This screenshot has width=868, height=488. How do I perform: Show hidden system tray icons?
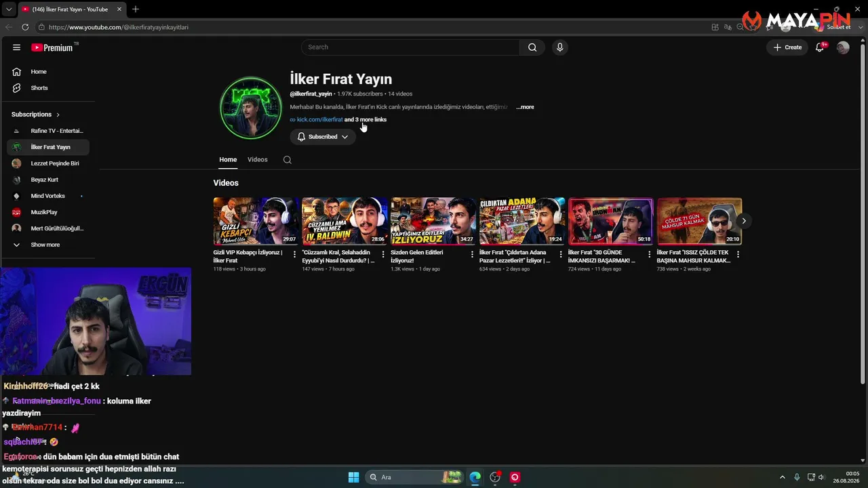click(x=782, y=477)
